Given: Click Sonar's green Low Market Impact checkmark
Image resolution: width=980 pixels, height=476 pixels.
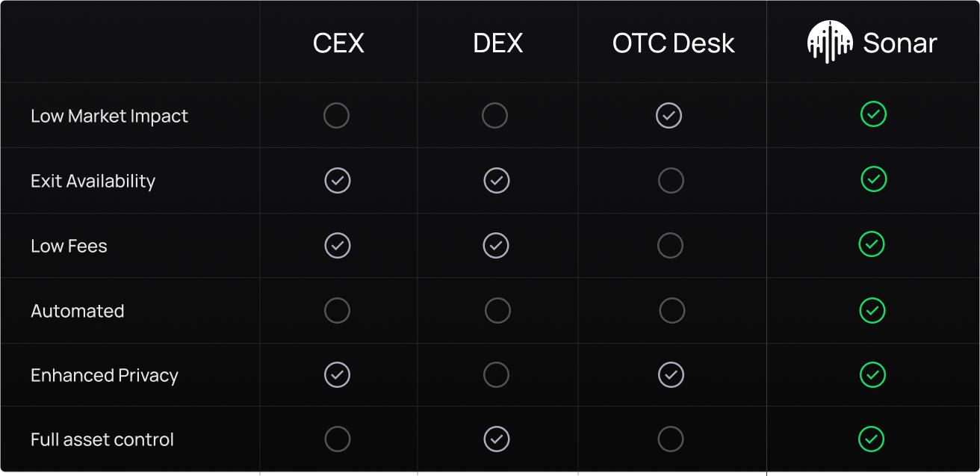Looking at the screenshot, I should coord(872,114).
